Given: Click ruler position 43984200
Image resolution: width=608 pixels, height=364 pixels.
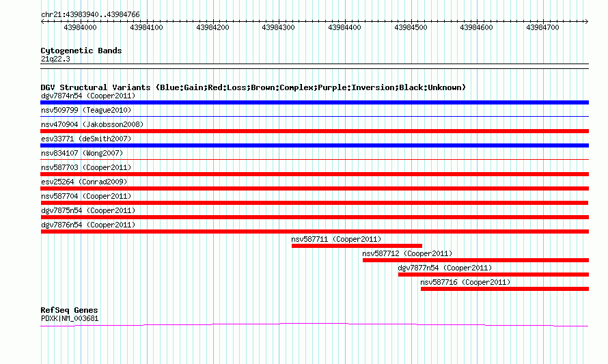Looking at the screenshot, I should click(212, 27).
